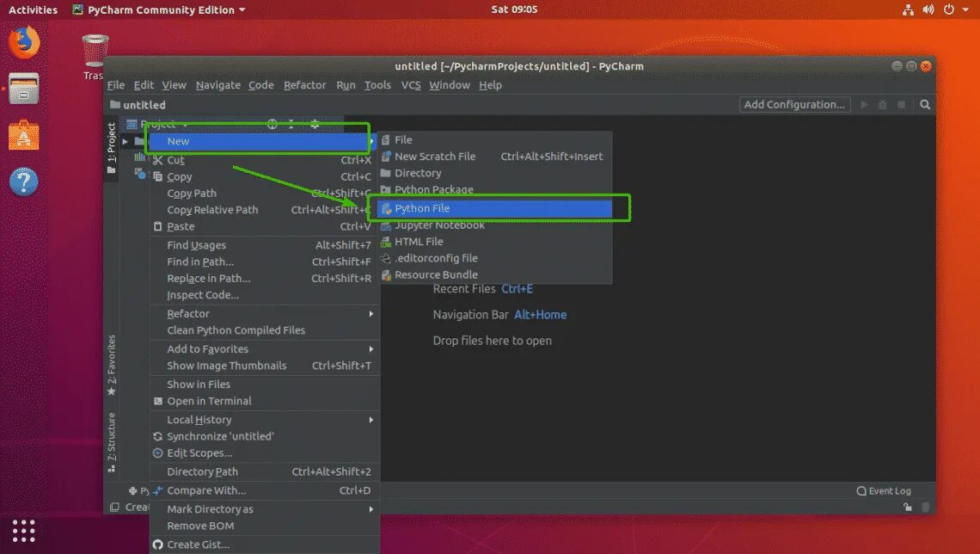Screen dimensions: 980x554
Task: Click Show Image Thumbnails entry
Action: pos(264,365)
